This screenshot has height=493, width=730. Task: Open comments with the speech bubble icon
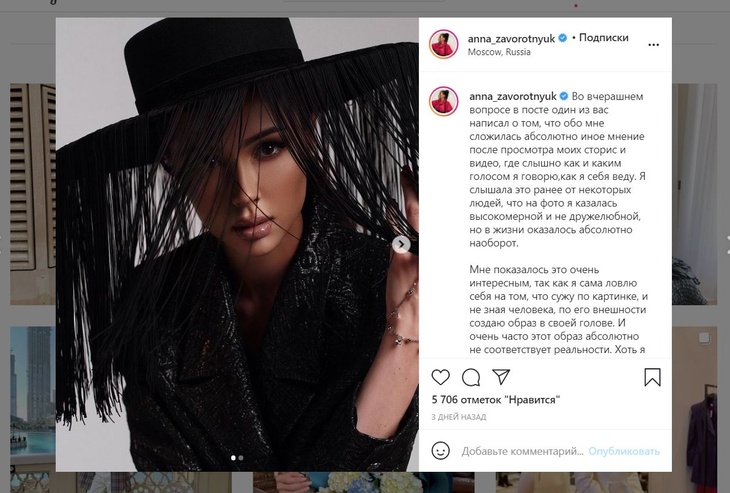click(471, 377)
